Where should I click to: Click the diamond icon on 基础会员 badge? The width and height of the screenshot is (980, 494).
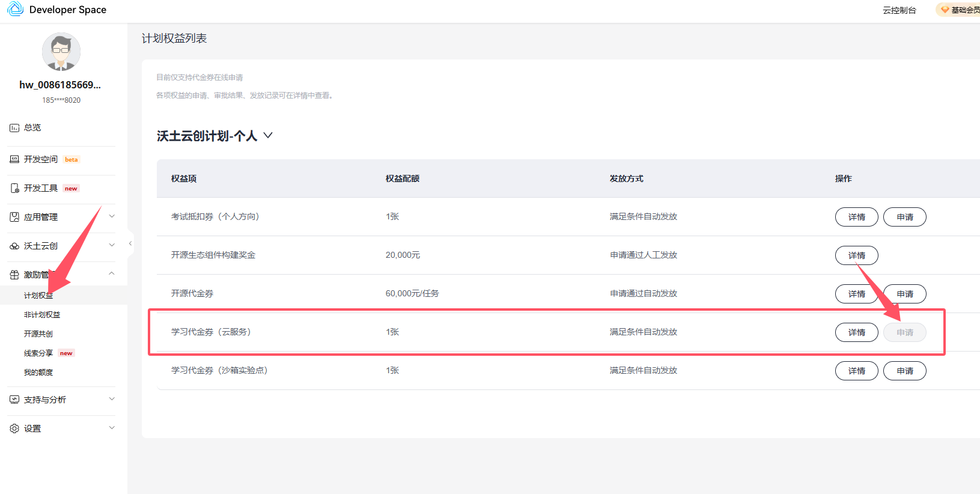coord(945,10)
